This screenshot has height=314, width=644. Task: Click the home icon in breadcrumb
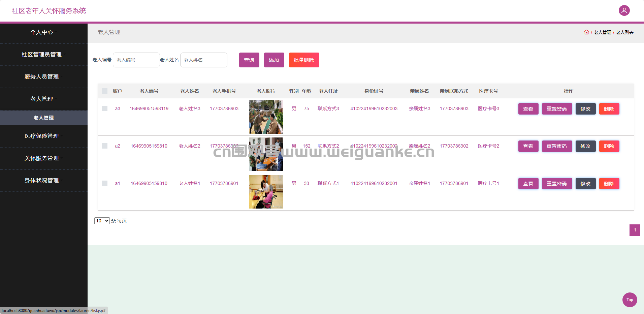click(586, 32)
